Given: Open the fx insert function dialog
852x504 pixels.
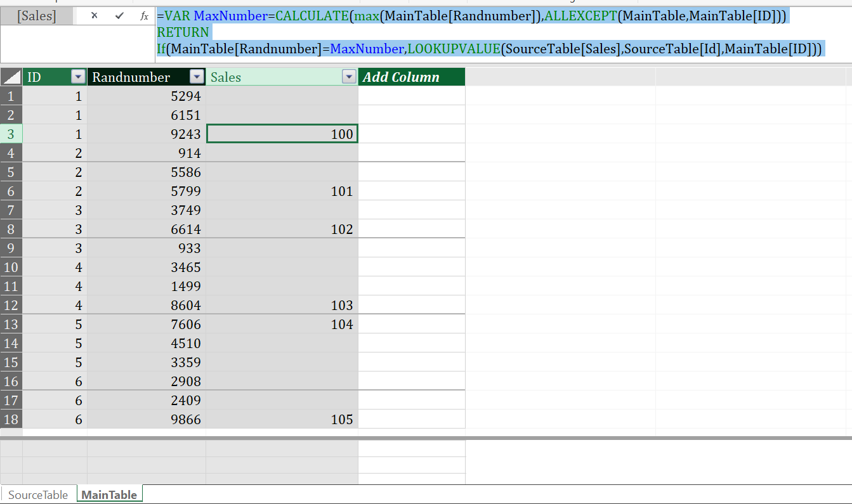Looking at the screenshot, I should (x=144, y=16).
